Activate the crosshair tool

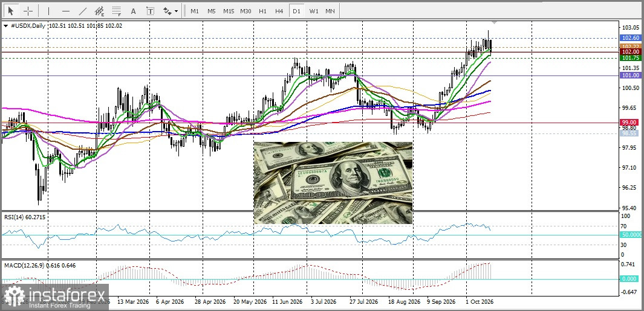[x=28, y=11]
